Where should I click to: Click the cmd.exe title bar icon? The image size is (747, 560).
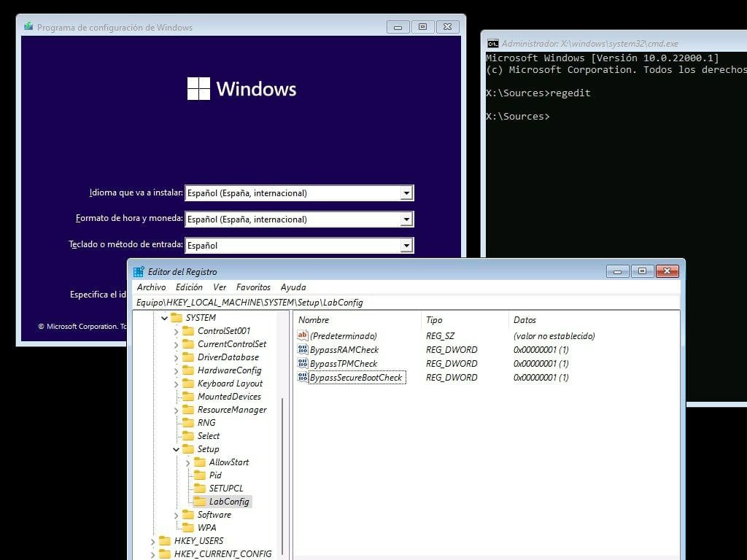click(492, 44)
